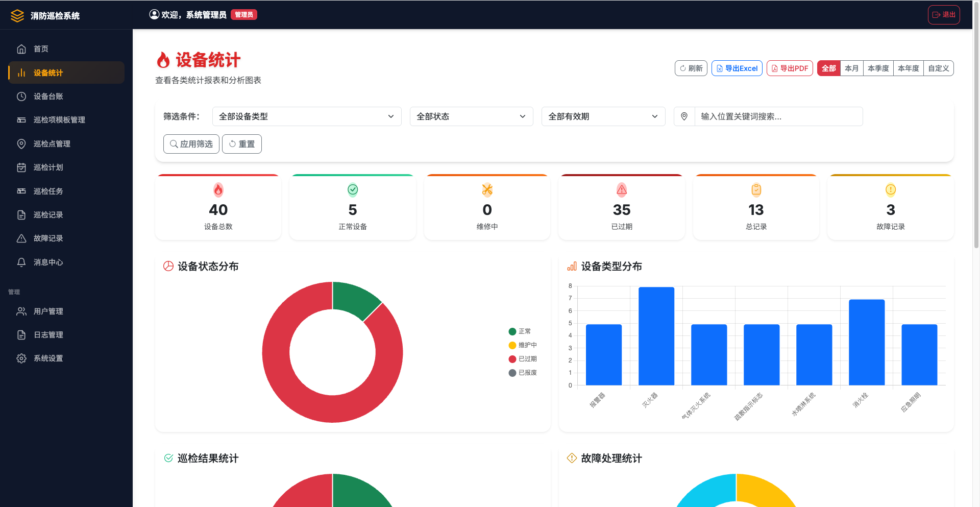Click the 灭火器 bar in type chart

point(656,336)
